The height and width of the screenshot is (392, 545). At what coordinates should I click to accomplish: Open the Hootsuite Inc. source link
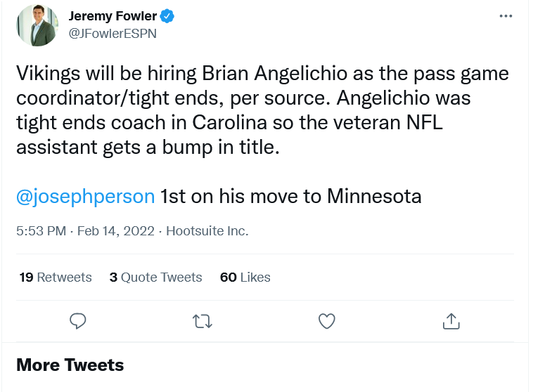tap(207, 230)
